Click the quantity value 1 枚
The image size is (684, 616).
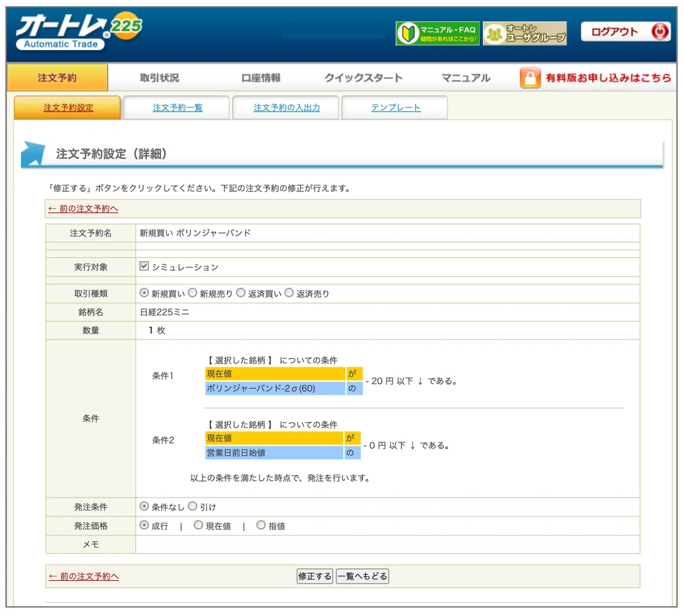tap(157, 331)
